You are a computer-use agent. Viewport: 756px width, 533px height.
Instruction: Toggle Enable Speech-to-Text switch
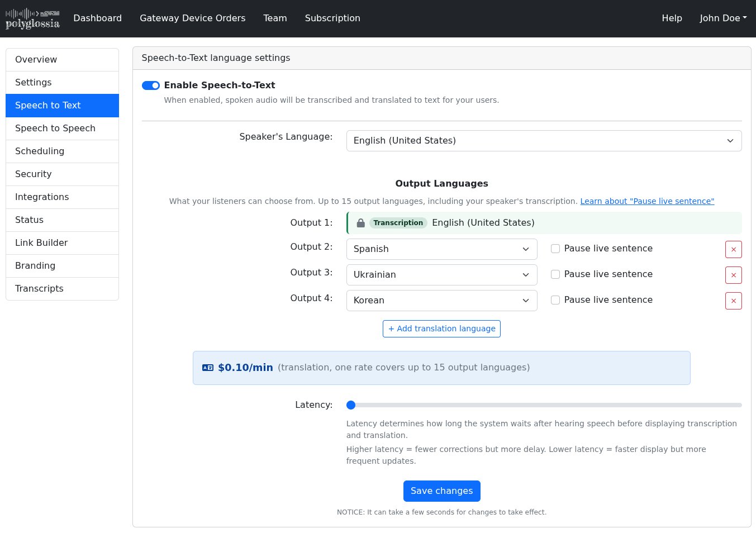click(x=151, y=85)
